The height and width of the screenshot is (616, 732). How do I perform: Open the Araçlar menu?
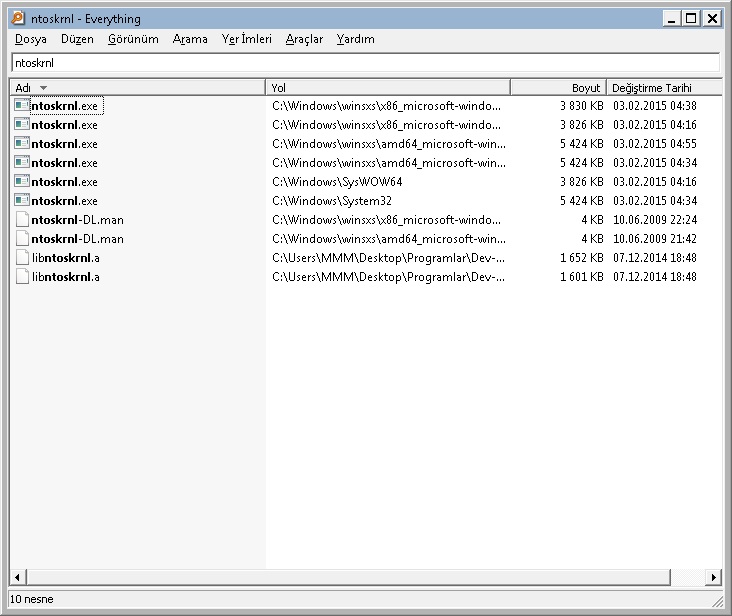point(304,39)
